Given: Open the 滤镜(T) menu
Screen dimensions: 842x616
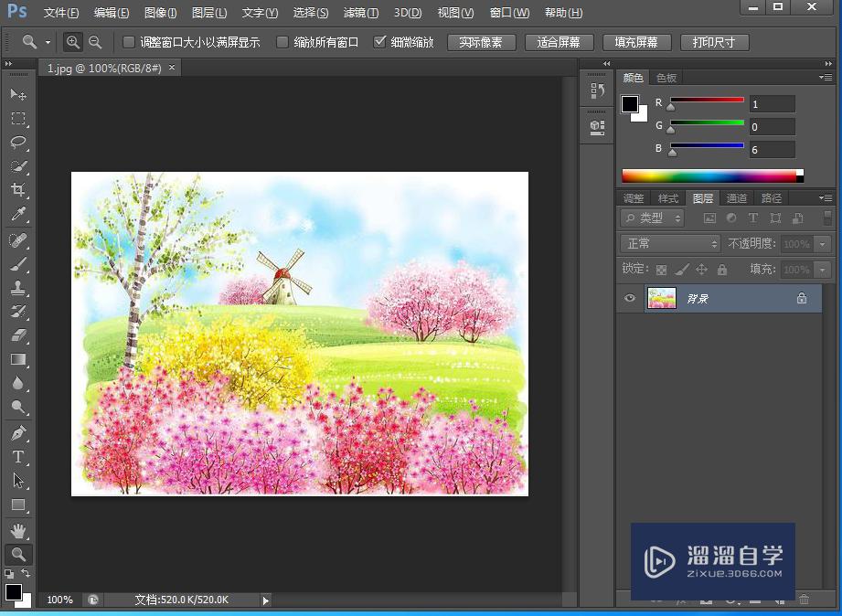Looking at the screenshot, I should pyautogui.click(x=361, y=13).
